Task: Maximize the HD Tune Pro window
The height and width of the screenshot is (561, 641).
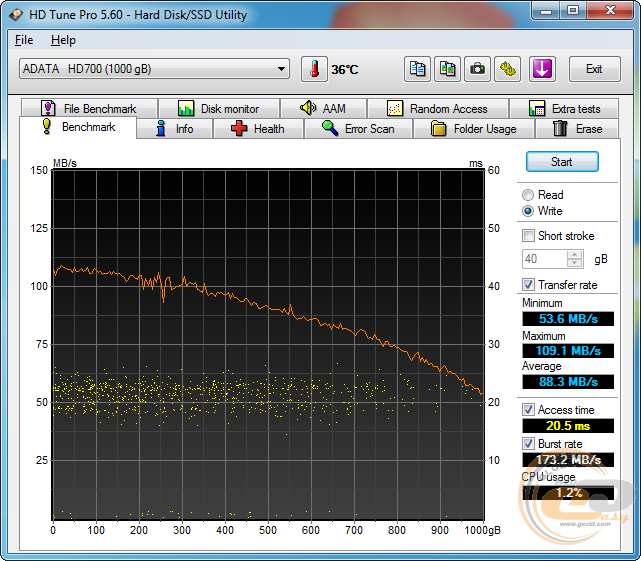Action: click(x=573, y=10)
